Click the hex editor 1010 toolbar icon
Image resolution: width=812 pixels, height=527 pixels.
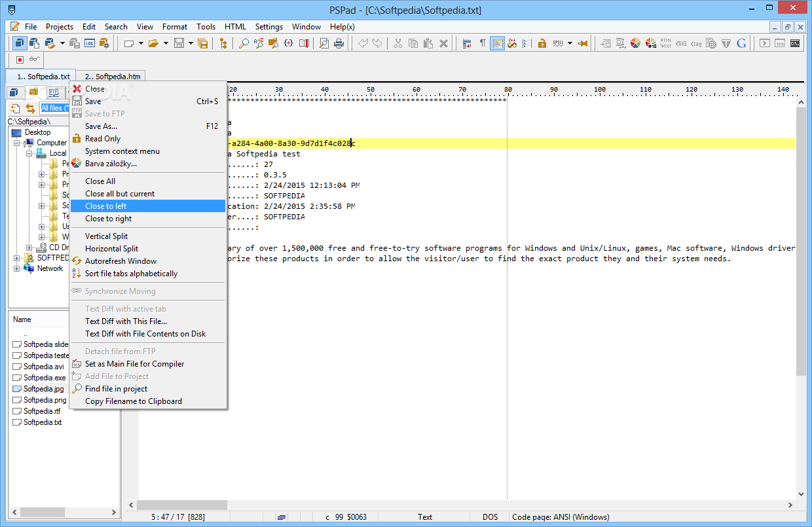click(780, 43)
